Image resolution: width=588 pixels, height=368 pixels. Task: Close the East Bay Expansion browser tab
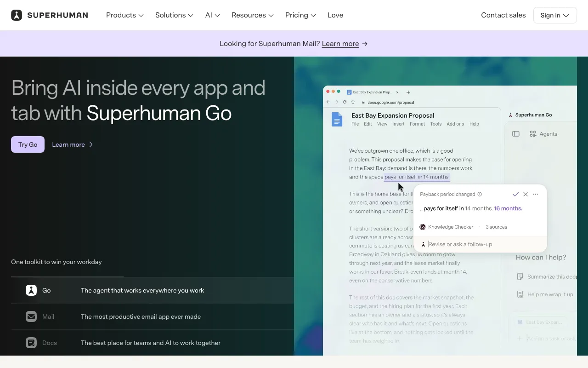(x=397, y=92)
